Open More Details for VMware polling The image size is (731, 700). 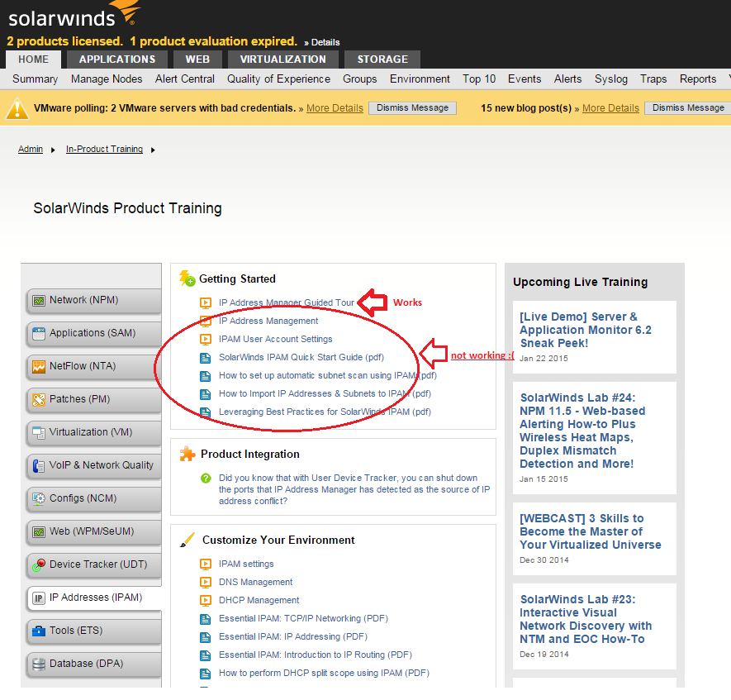click(335, 108)
